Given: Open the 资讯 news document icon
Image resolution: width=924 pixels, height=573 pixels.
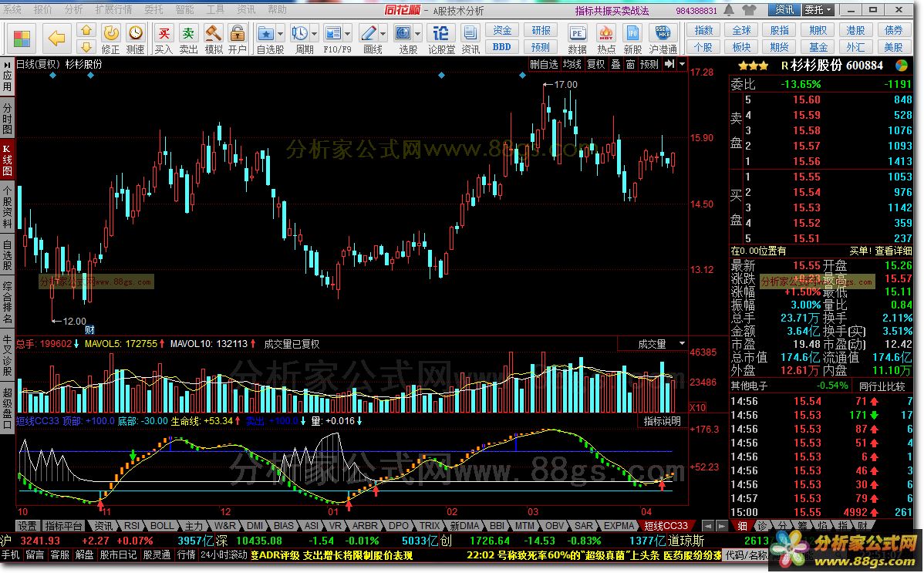Looking at the screenshot, I should point(470,39).
